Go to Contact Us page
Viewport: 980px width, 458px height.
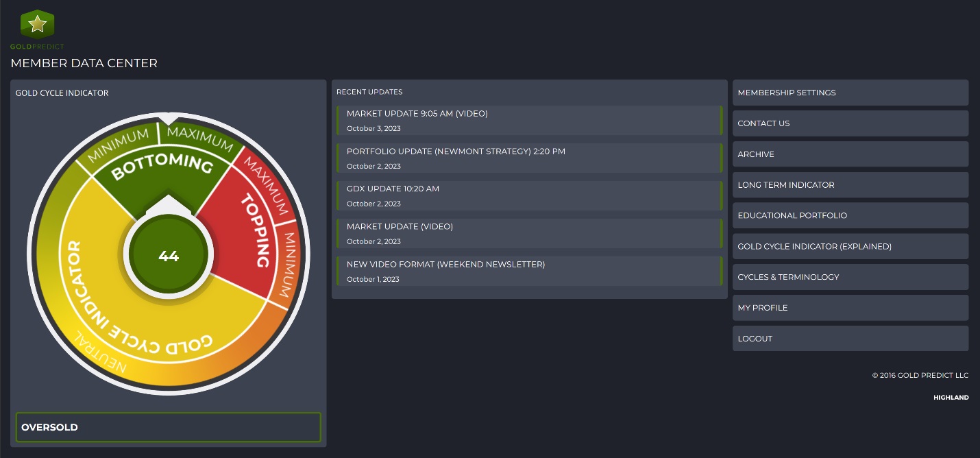850,123
